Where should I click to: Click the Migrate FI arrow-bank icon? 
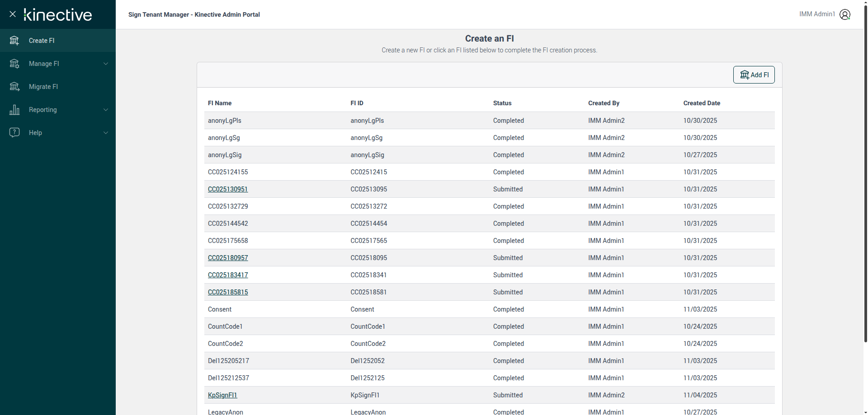14,87
